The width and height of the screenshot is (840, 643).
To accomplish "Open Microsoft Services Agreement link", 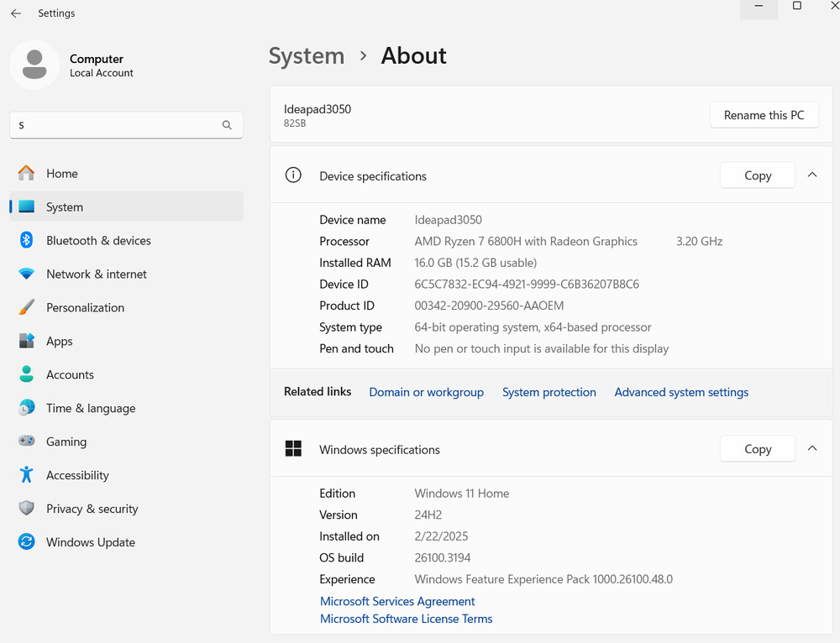I will click(x=397, y=601).
